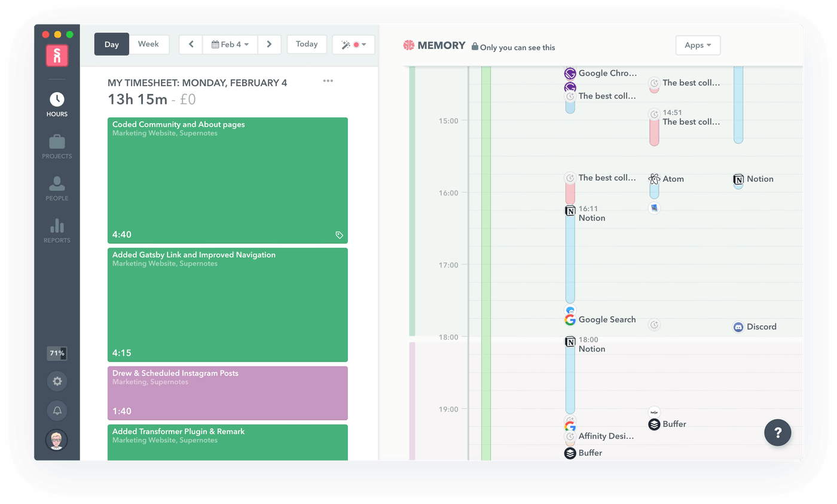Viewport: 837px width, 504px height.
Task: Open the Hours clock icon in sidebar
Action: click(57, 100)
